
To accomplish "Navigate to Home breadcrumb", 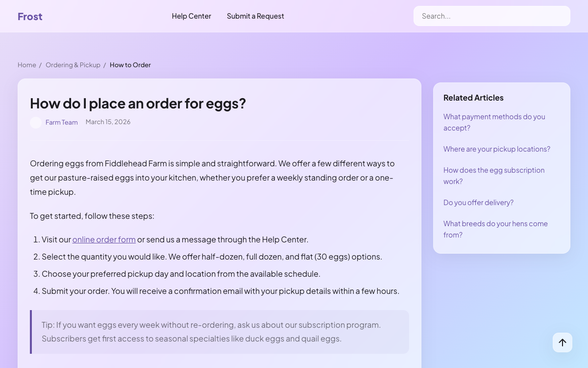I will pos(27,65).
